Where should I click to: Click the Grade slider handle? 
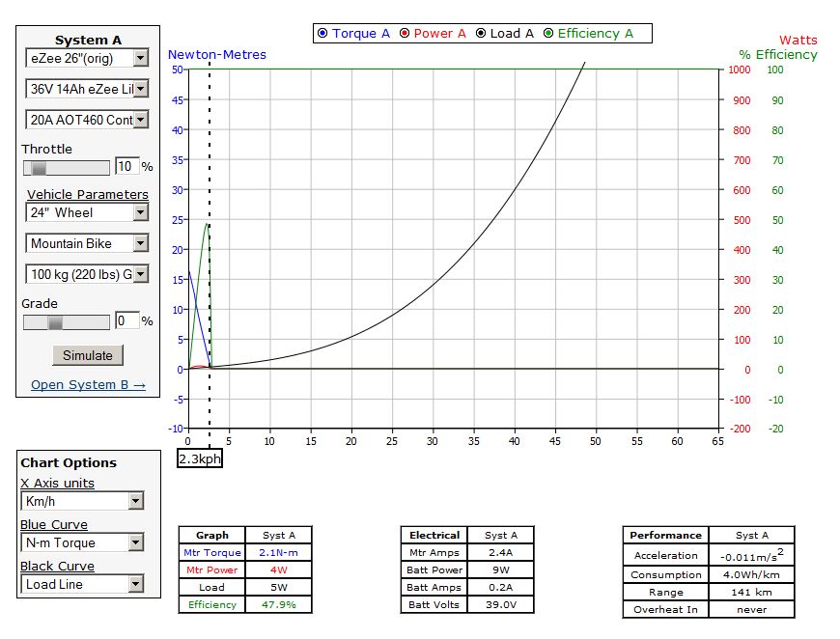55,321
